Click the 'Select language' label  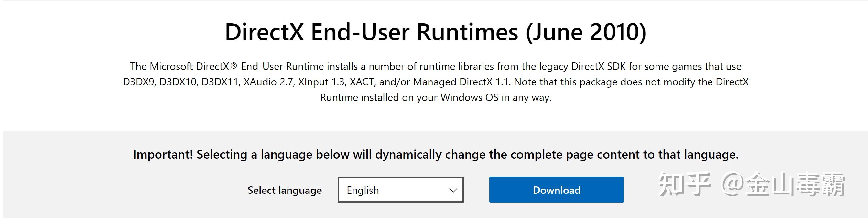tap(284, 190)
